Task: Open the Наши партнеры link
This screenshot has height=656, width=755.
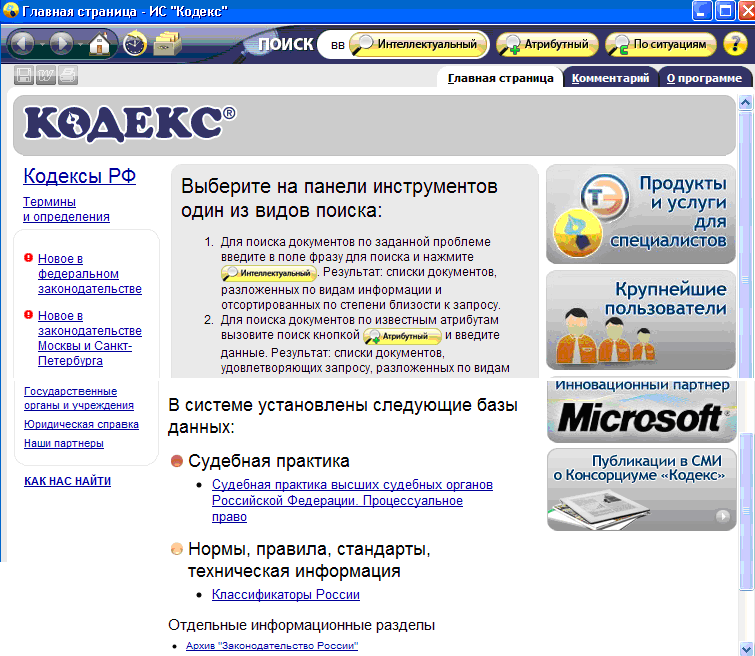Action: point(64,443)
